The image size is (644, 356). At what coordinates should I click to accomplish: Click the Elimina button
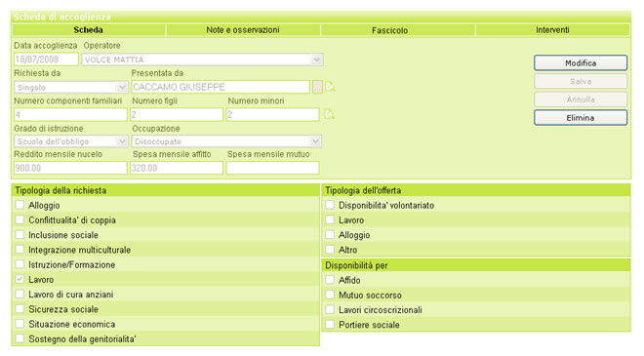pyautogui.click(x=581, y=117)
